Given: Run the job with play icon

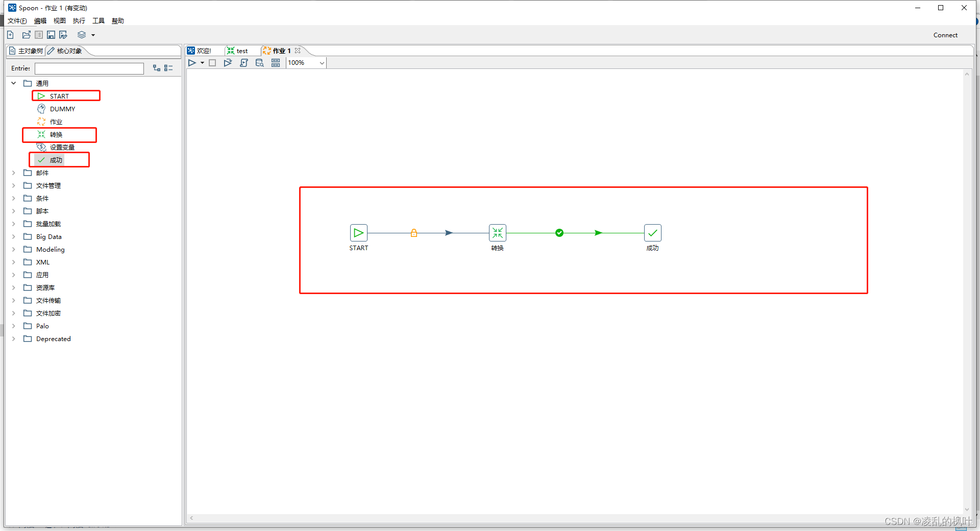Looking at the screenshot, I should click(x=192, y=63).
